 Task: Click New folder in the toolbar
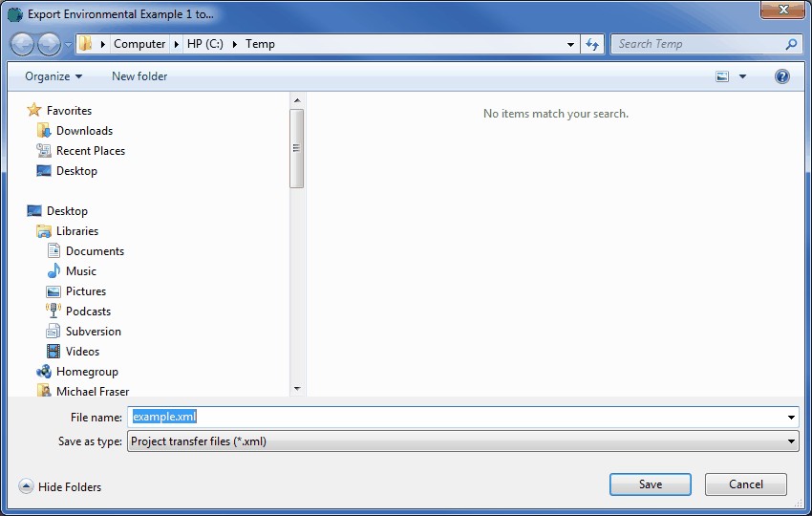(139, 76)
